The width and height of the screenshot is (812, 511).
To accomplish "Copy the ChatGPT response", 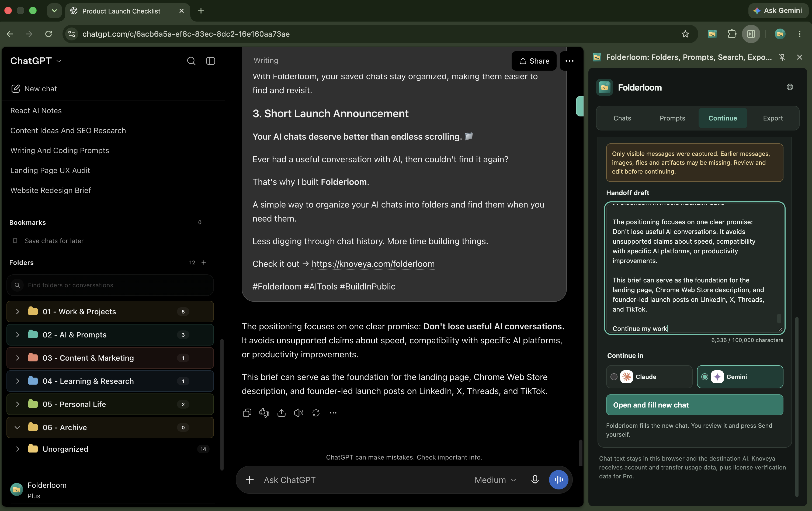I will [x=247, y=413].
